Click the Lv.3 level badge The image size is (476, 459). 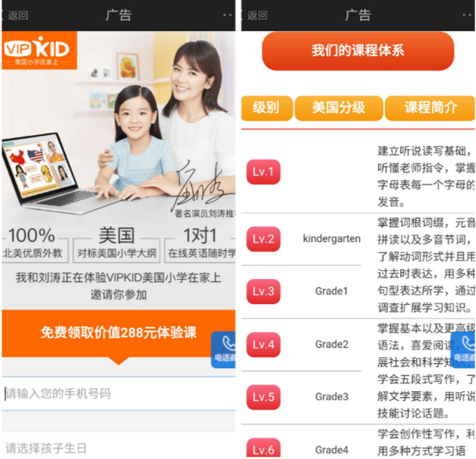(x=263, y=291)
